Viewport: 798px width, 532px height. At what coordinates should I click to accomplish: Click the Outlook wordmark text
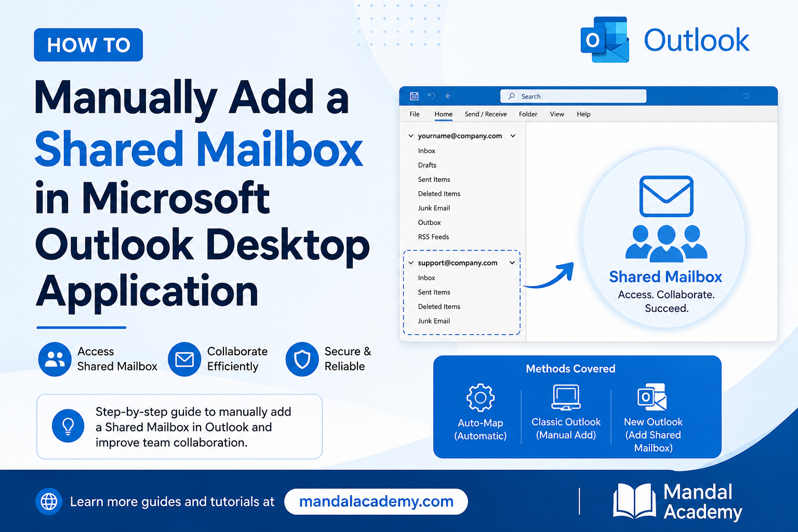[696, 41]
